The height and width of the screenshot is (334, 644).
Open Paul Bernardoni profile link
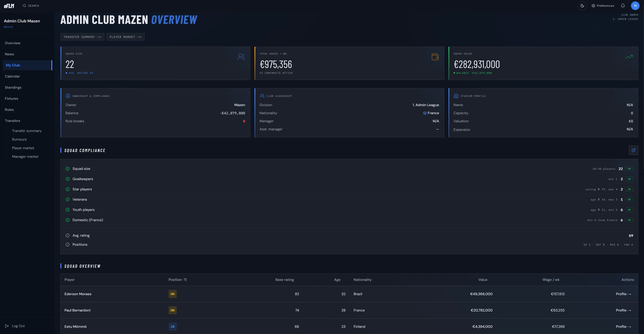(x=623, y=310)
